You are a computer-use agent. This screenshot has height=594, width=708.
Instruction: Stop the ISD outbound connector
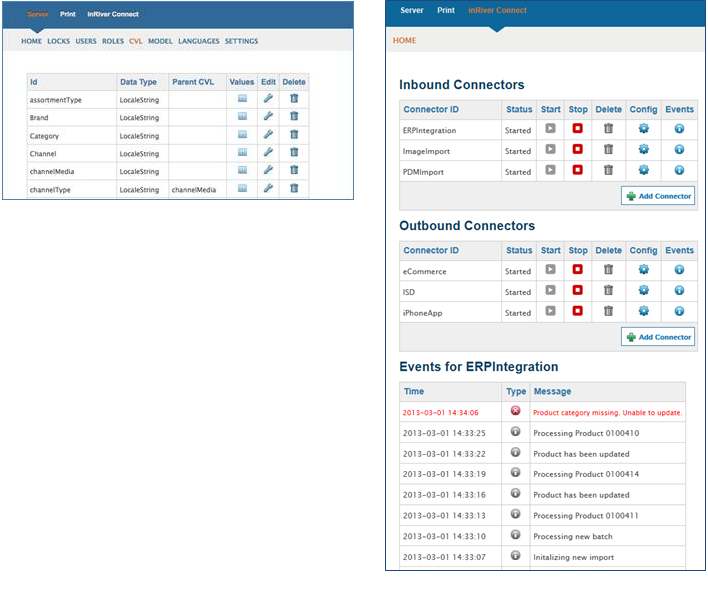coord(578,290)
